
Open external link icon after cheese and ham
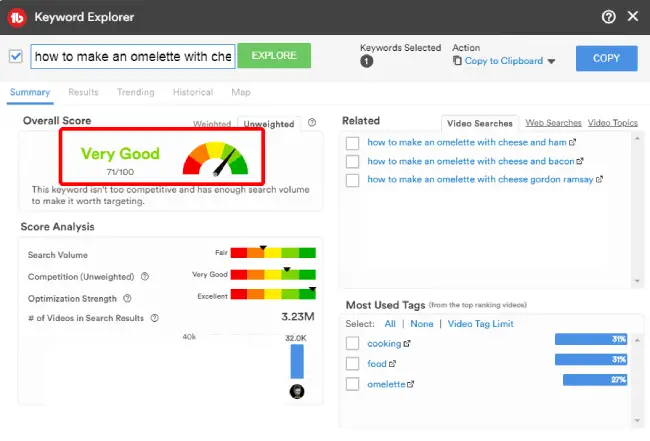572,142
